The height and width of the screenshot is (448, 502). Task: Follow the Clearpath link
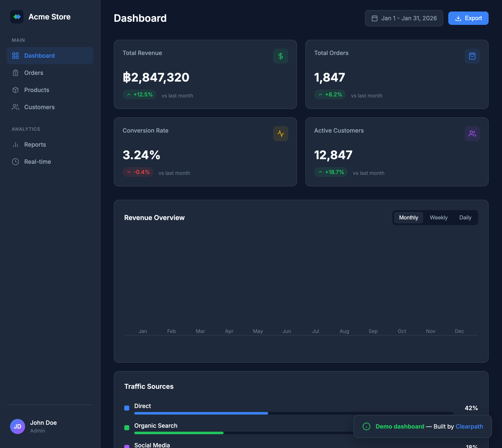469,427
